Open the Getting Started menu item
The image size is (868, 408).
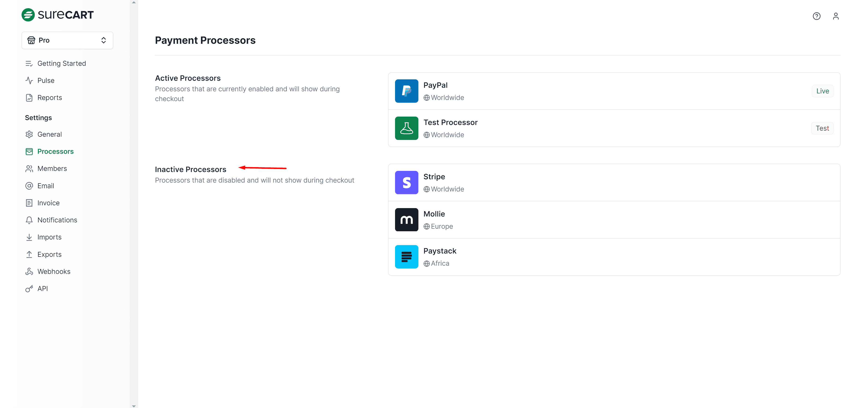pos(61,63)
